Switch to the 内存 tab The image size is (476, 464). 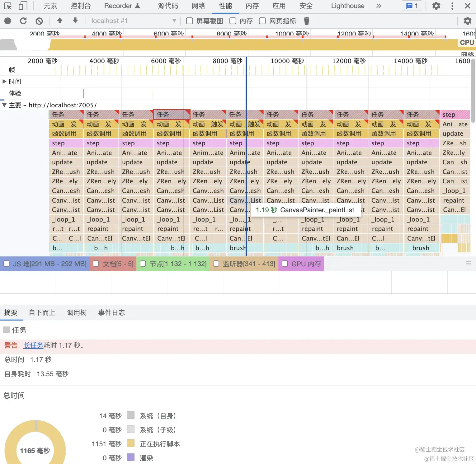click(252, 6)
